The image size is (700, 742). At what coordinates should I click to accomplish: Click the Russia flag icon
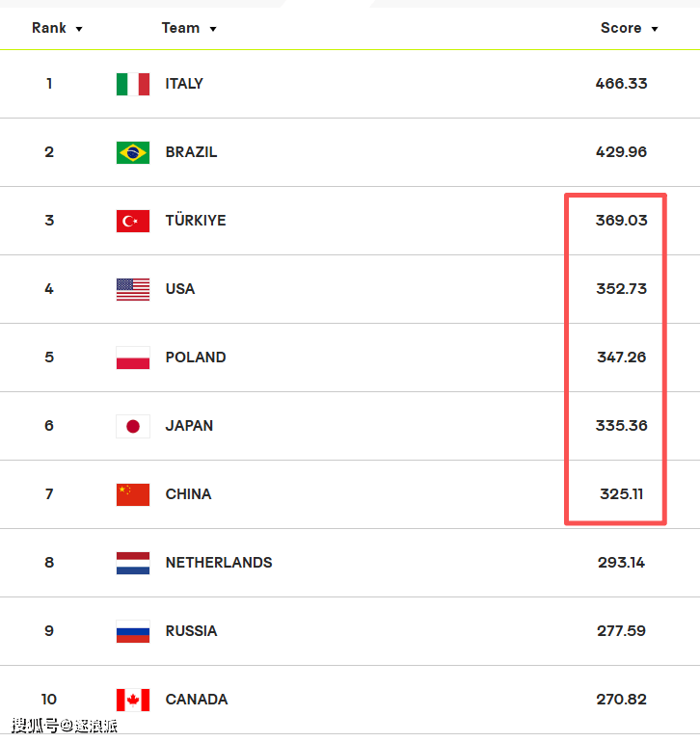[133, 631]
